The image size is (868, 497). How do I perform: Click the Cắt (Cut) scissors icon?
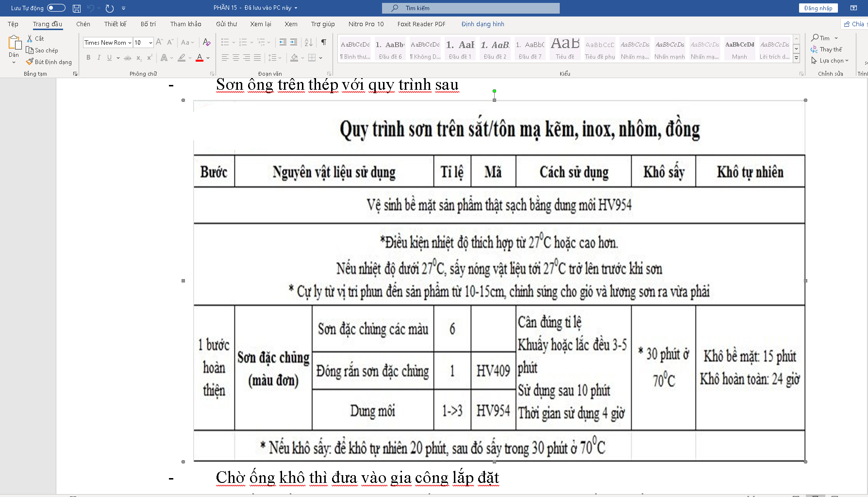coord(30,38)
